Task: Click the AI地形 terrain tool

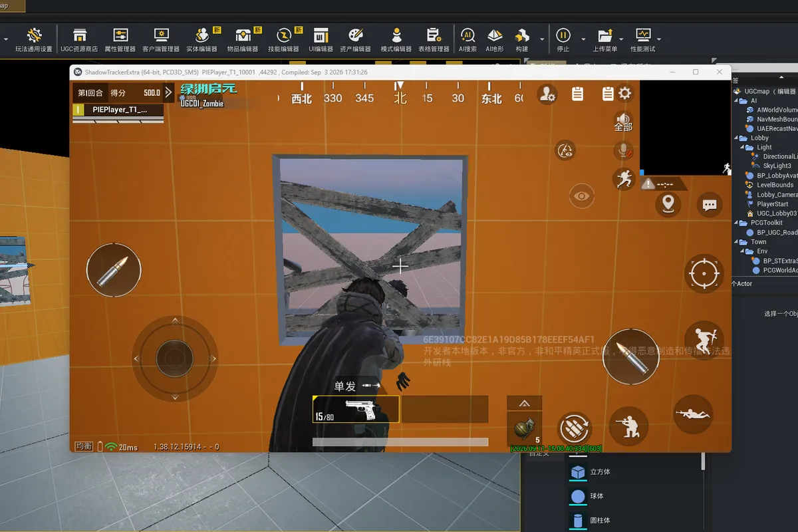Action: coord(495,40)
